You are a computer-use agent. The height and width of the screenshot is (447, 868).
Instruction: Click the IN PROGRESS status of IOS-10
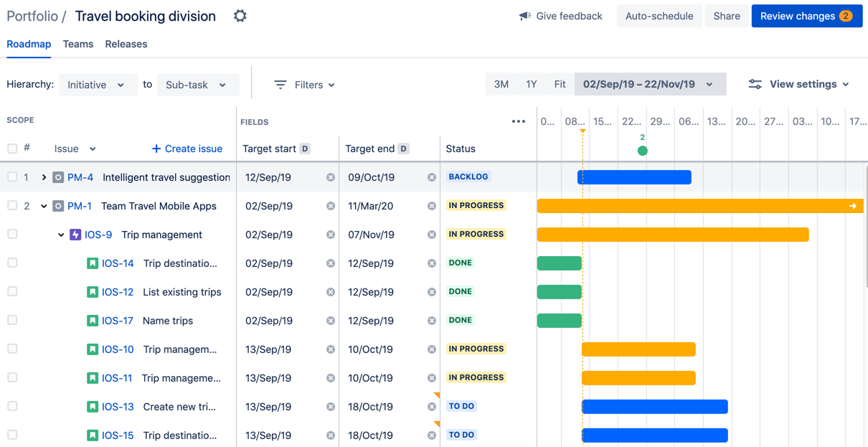[476, 349]
